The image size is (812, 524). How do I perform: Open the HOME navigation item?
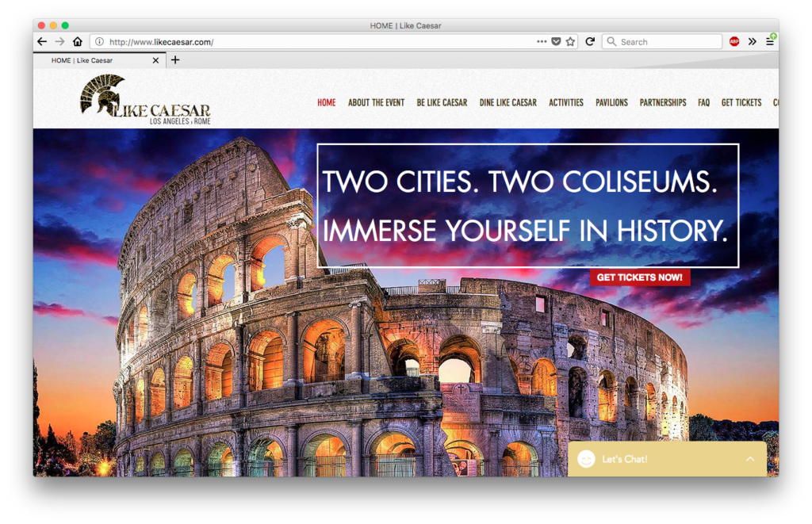326,102
